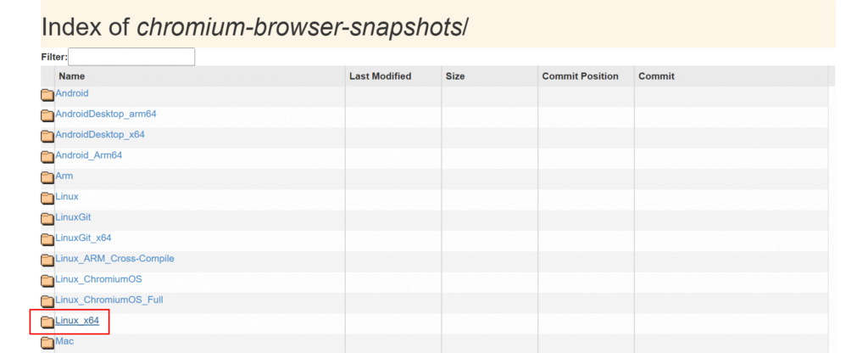Click the folder icon beside Linux_x64
This screenshot has height=353, width=868.
pyautogui.click(x=47, y=322)
